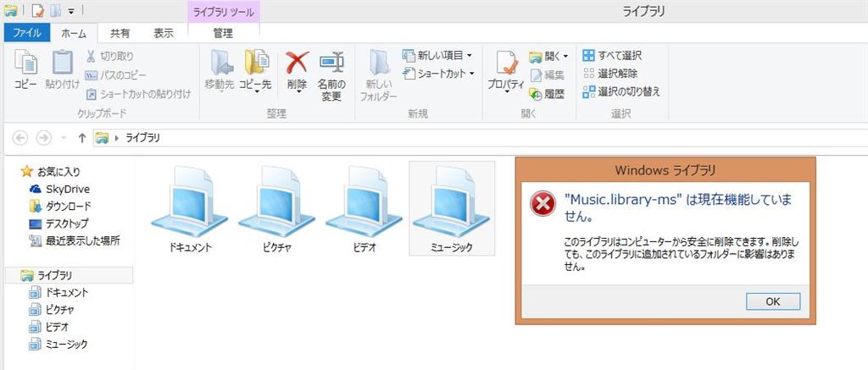Click the Forward navigation arrow
The height and width of the screenshot is (370, 868).
tap(44, 138)
